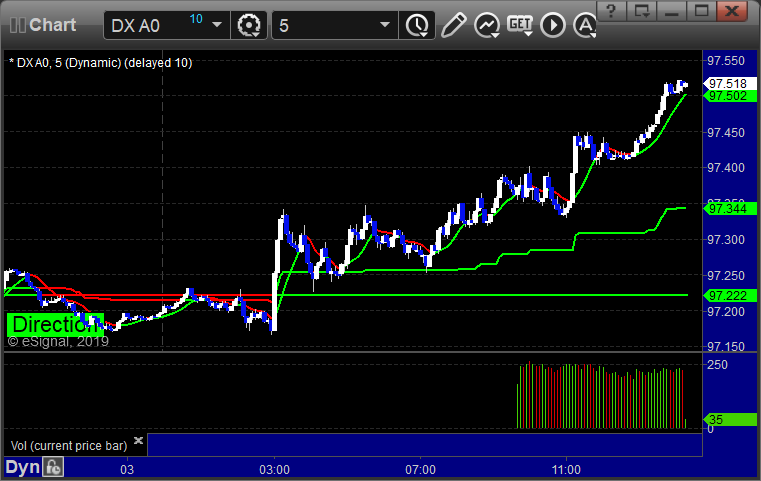
Task: Expand the interval 5 dropdown arrow
Action: [385, 25]
